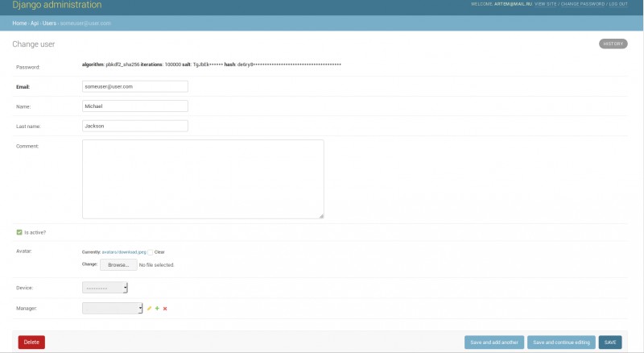Click the Change user heading
The height and width of the screenshot is (353, 644).
[x=34, y=44]
